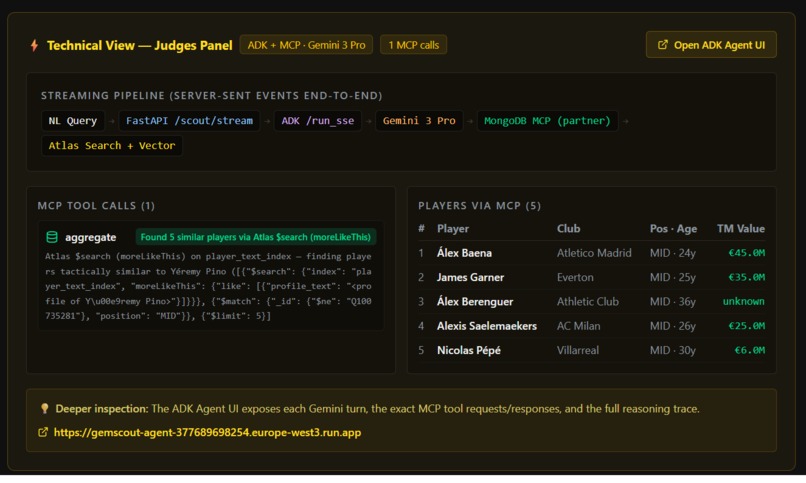Image resolution: width=806 pixels, height=483 pixels.
Task: Click the unknown TM value
Action: click(x=744, y=302)
